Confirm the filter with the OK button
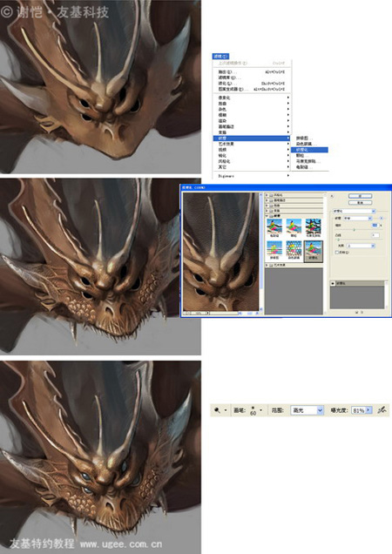Image resolution: width=392 pixels, height=554 pixels. tap(360, 196)
